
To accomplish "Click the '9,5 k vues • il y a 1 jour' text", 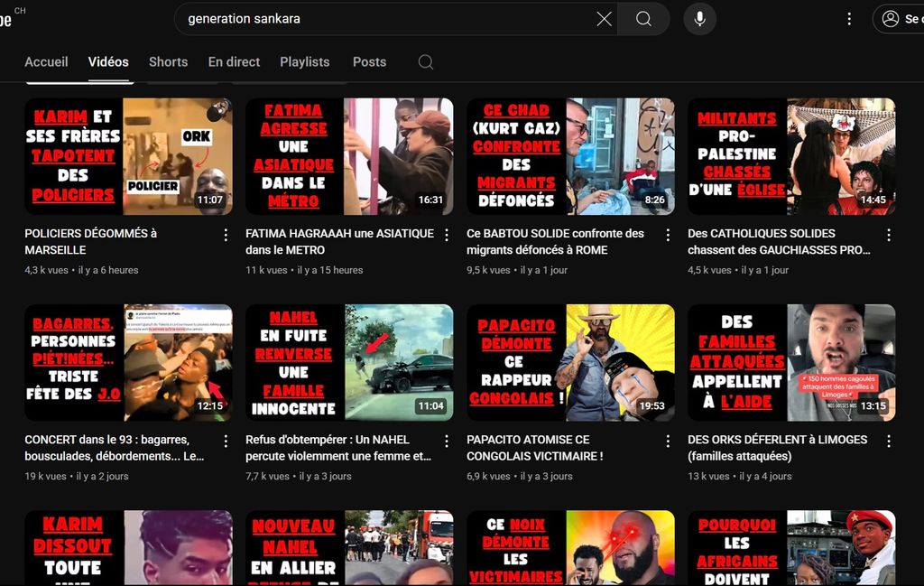I will coord(517,270).
